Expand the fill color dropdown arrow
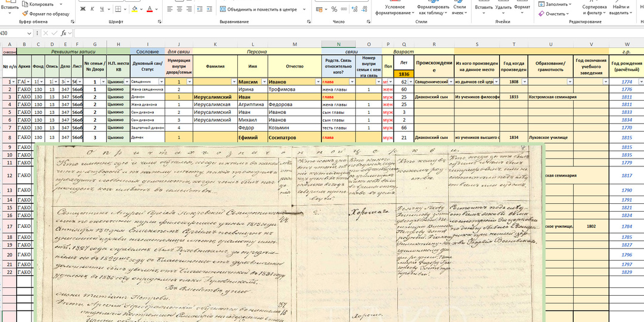 (x=141, y=9)
